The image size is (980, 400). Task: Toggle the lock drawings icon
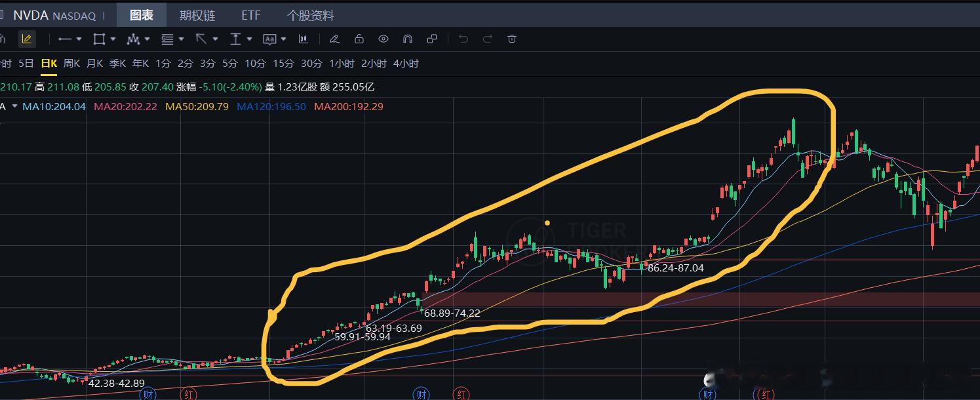pos(359,39)
